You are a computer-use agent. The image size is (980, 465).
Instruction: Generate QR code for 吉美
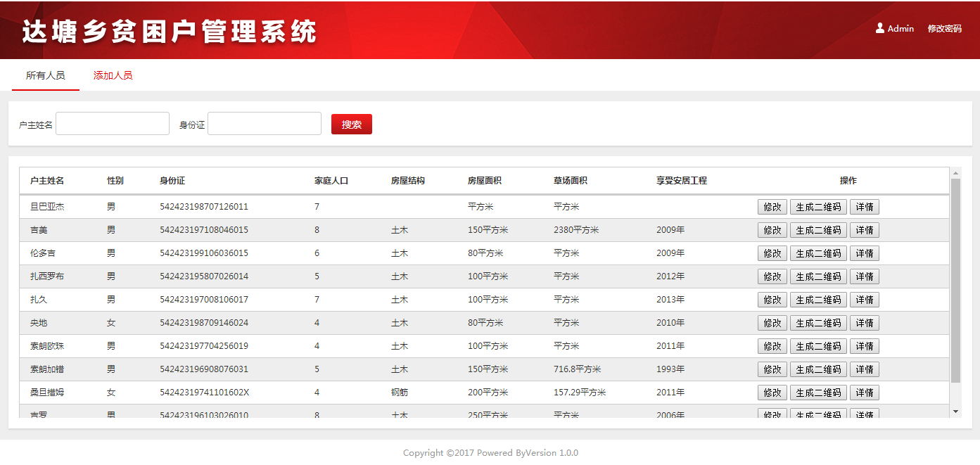(x=818, y=230)
